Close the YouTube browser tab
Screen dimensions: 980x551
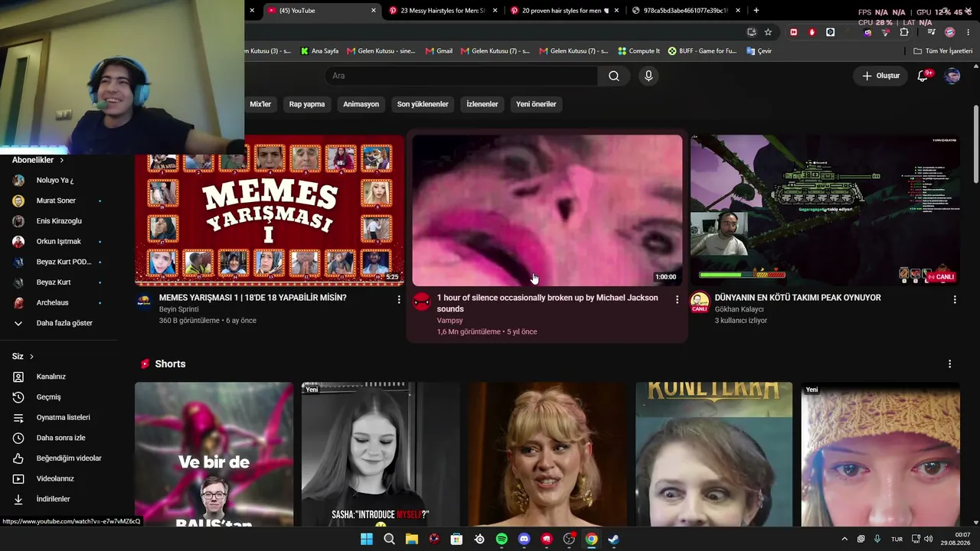point(374,11)
